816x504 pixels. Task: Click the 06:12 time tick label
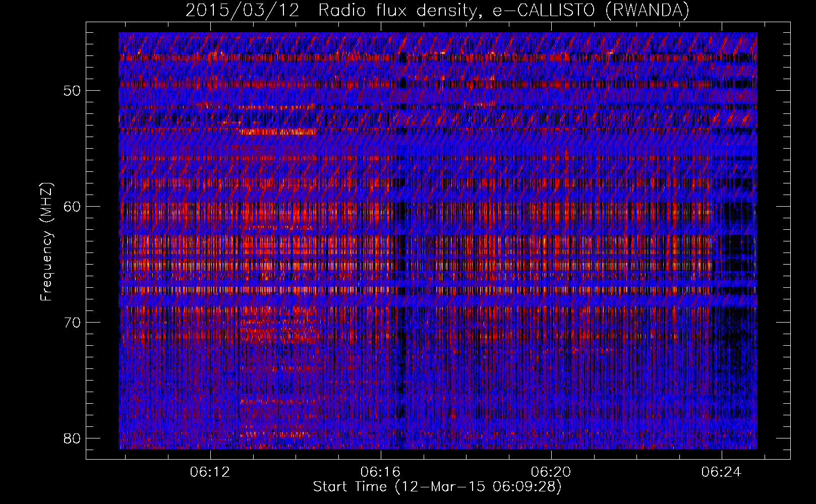(x=210, y=472)
